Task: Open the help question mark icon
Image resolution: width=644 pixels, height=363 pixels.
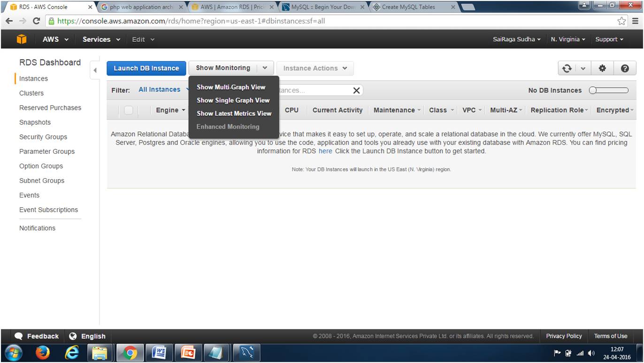Action: pyautogui.click(x=625, y=68)
